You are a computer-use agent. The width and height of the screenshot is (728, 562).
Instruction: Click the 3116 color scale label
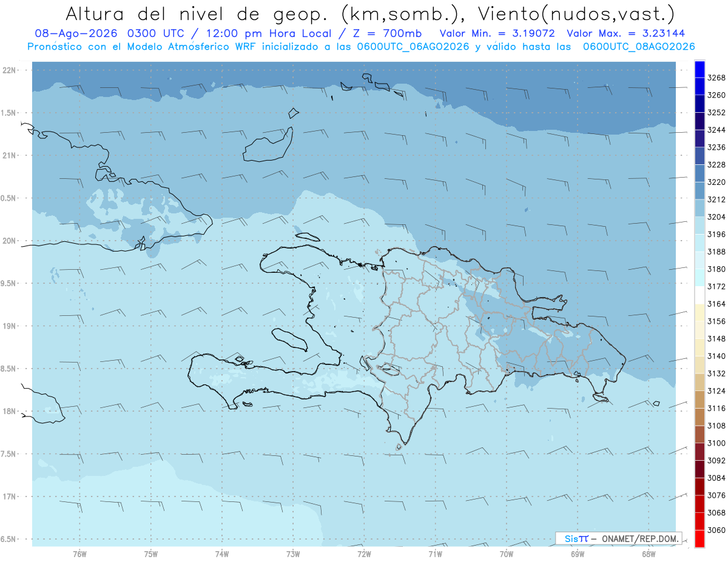pos(716,408)
